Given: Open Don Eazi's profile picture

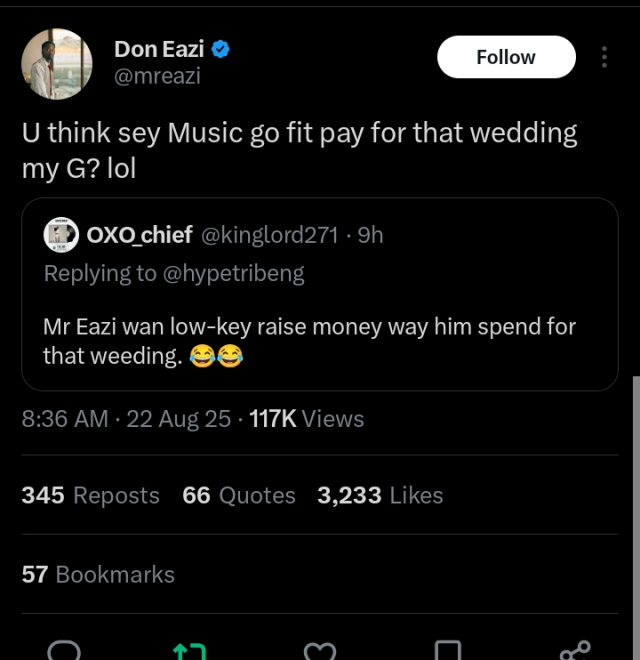Looking at the screenshot, I should (56, 65).
